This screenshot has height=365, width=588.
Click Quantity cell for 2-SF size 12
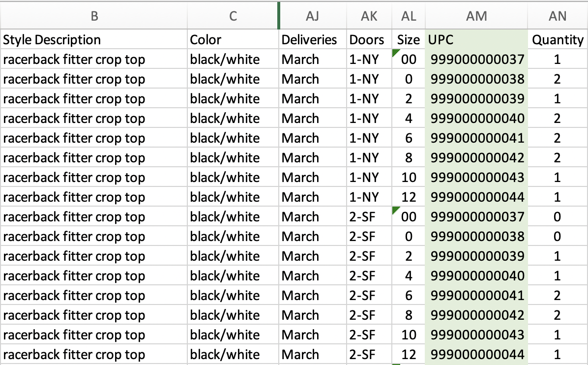[x=558, y=354]
